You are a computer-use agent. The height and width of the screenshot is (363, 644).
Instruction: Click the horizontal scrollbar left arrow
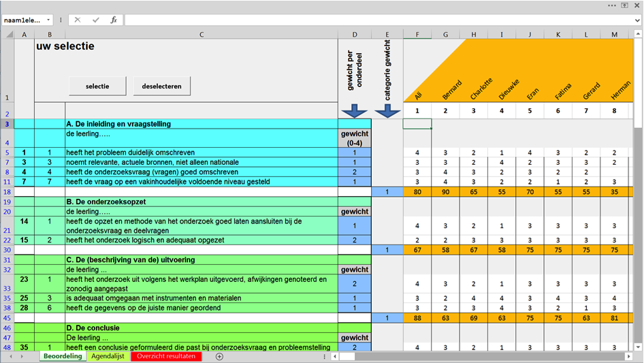pos(335,356)
